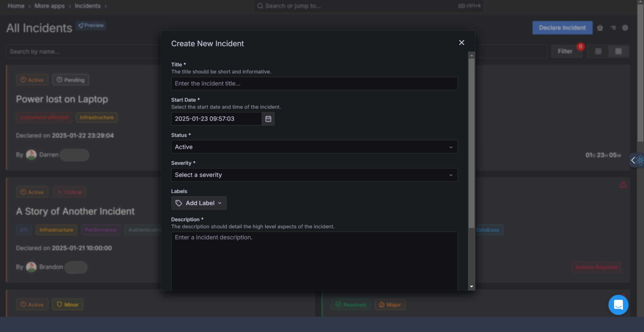Open settings via the gear icon
Screen dimensions: 644x332
(625, 28)
